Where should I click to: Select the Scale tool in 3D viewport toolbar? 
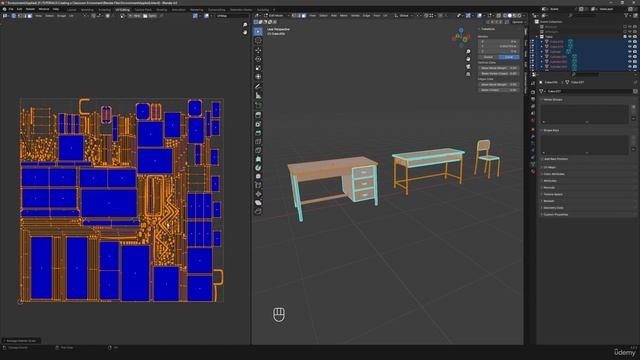point(258,68)
